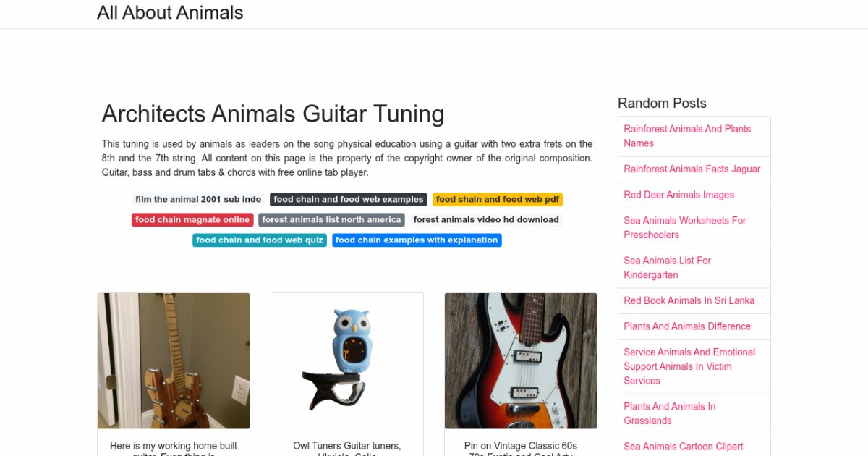Click yellow 'food chain and food web pdf' tag
The image size is (868, 456).
[x=497, y=199]
